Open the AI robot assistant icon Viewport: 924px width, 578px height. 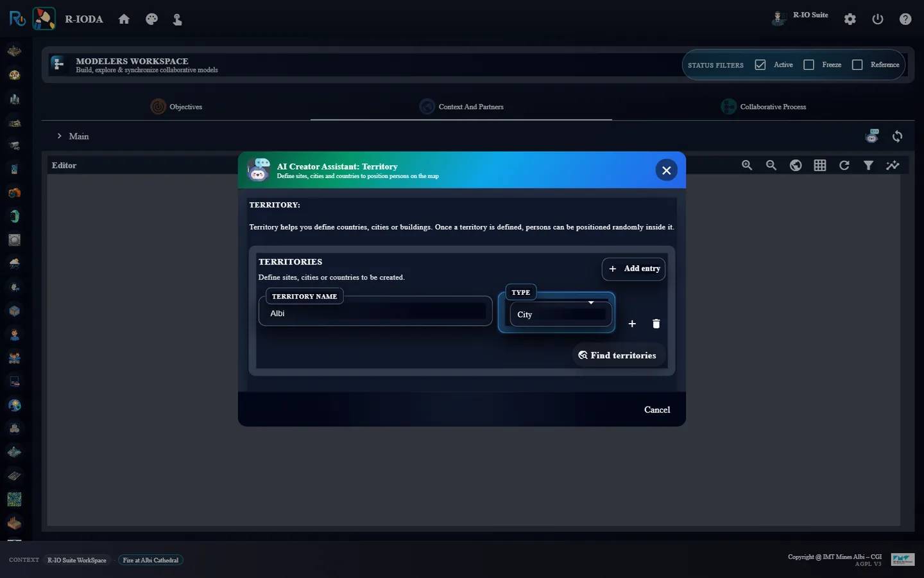(872, 136)
